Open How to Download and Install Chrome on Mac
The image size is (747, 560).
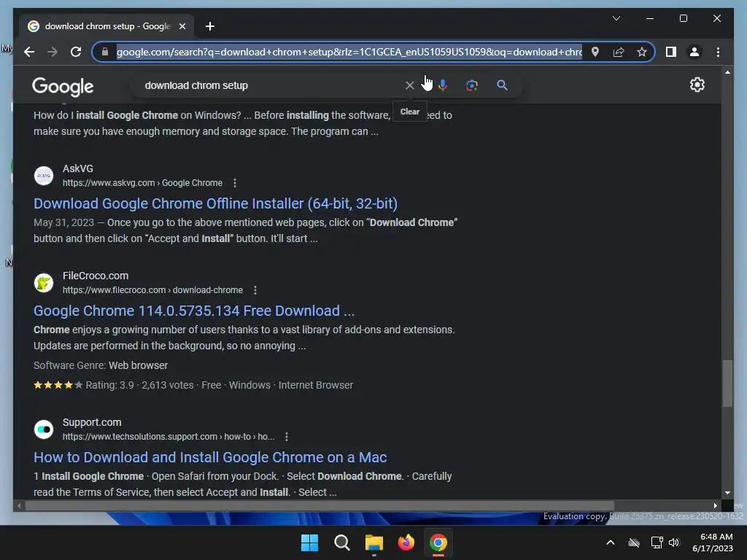pyautogui.click(x=210, y=457)
